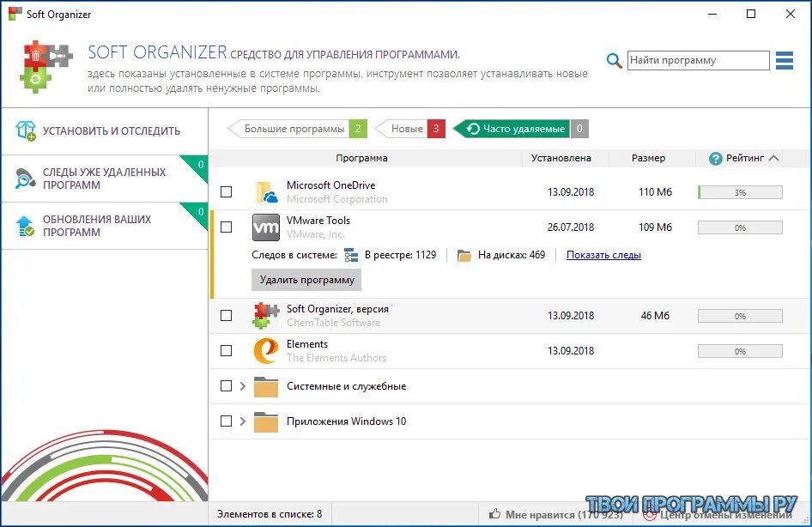This screenshot has height=527, width=812.
Task: Click the Найти программу search field
Action: [698, 61]
